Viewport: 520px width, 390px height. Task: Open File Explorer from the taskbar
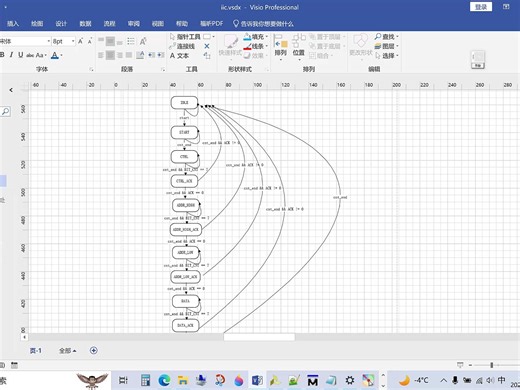[x=183, y=380]
